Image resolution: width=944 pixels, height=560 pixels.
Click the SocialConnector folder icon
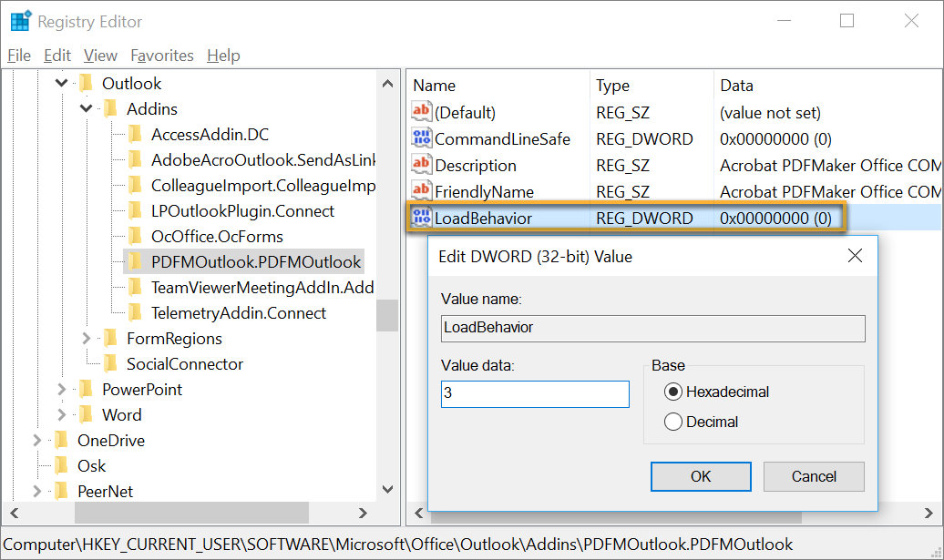click(109, 363)
